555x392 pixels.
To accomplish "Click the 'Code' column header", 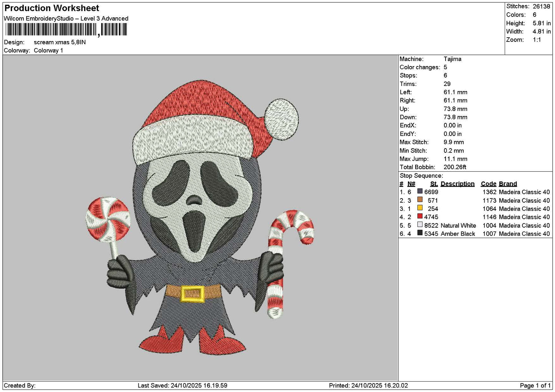I will point(489,184).
